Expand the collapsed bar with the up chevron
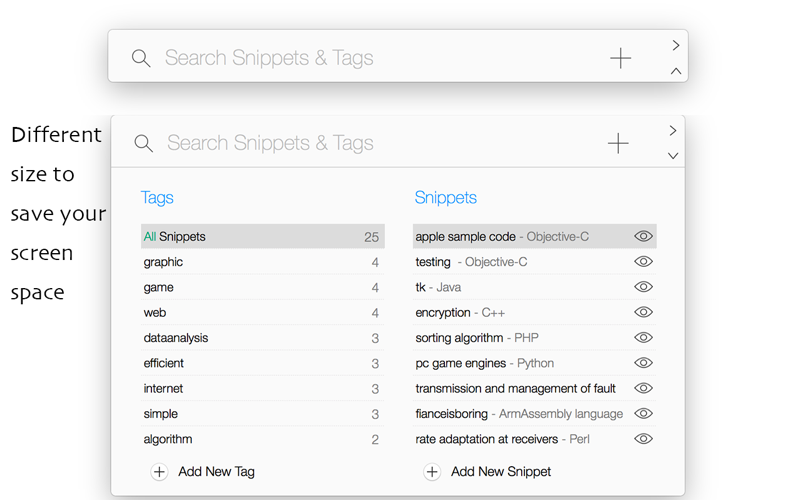The image size is (800, 500). tap(676, 71)
